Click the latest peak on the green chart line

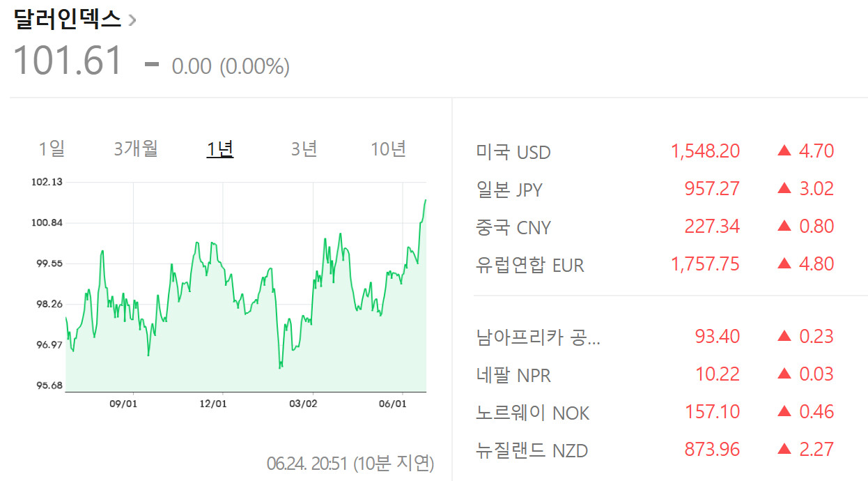pyautogui.click(x=425, y=201)
